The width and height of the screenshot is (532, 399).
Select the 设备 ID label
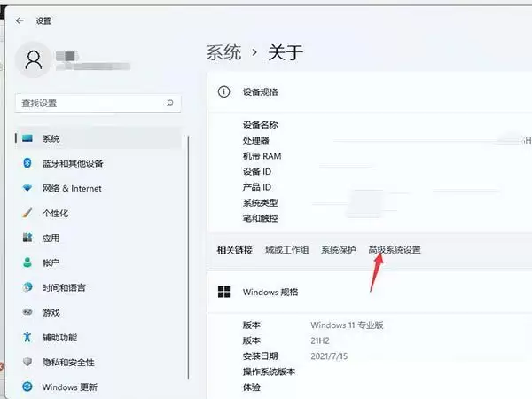257,172
